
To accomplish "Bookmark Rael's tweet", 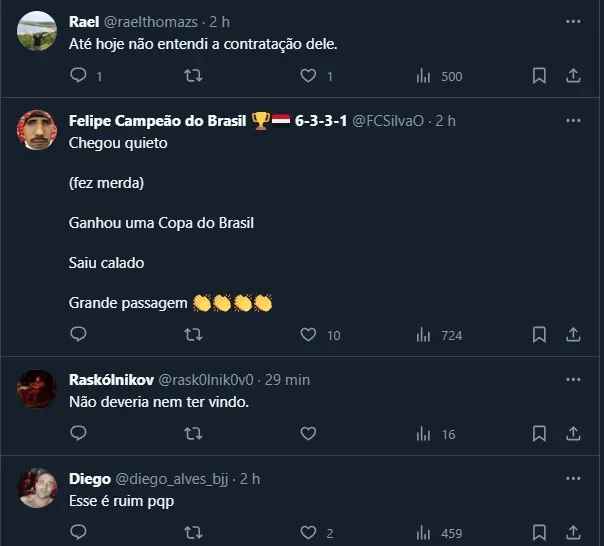I will pyautogui.click(x=539, y=76).
